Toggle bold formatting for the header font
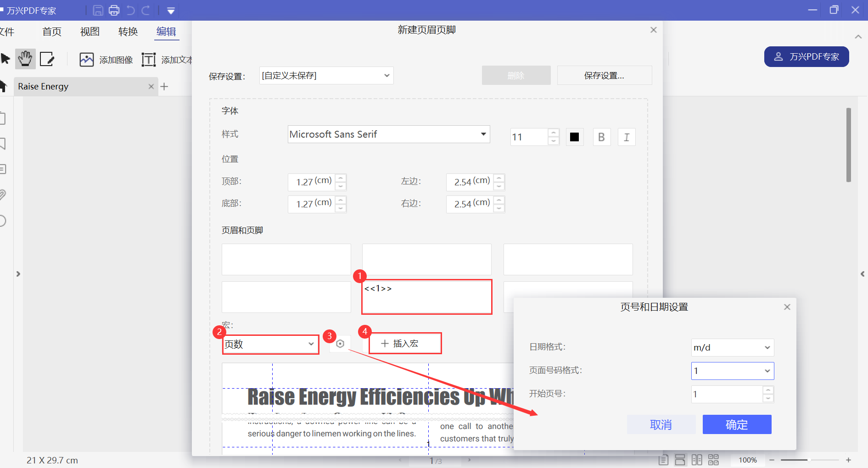Viewport: 868px width, 468px height. (601, 136)
